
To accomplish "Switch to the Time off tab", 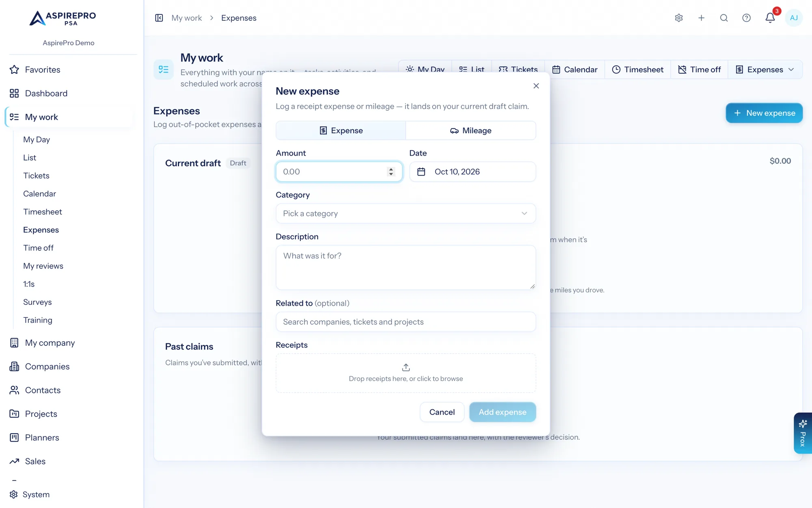I will click(699, 69).
